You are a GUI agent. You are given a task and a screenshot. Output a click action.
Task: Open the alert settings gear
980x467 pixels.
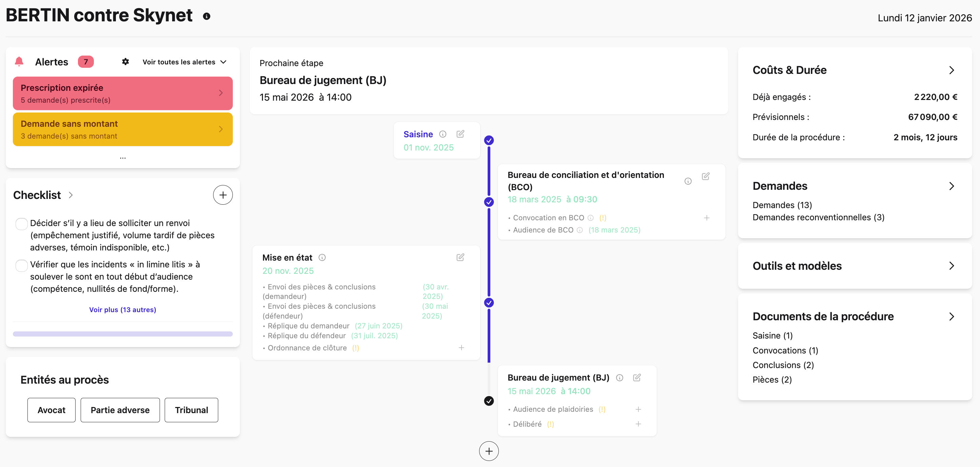tap(125, 62)
